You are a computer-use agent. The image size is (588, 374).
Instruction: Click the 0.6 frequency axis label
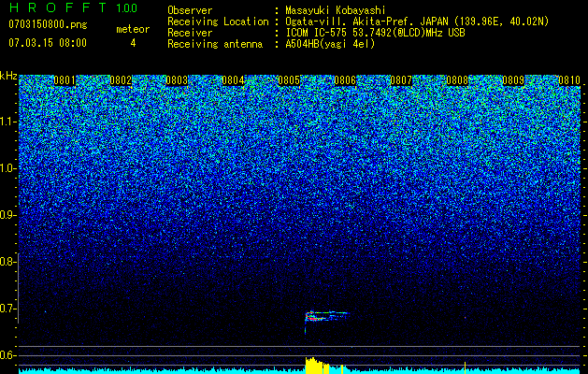coord(7,355)
